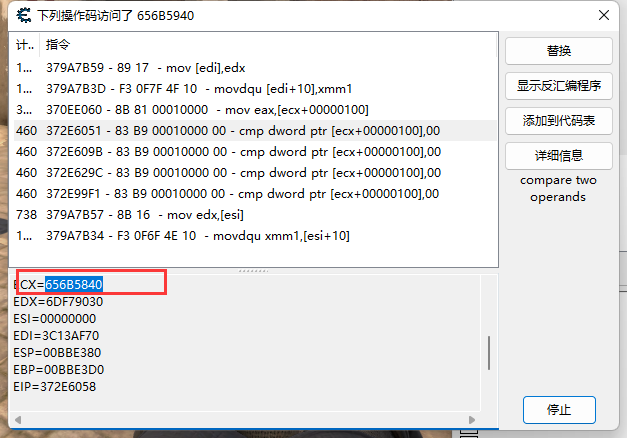The width and height of the screenshot is (627, 438).
Task: Click the EDX=6DF79030 register line
Action: (x=58, y=302)
